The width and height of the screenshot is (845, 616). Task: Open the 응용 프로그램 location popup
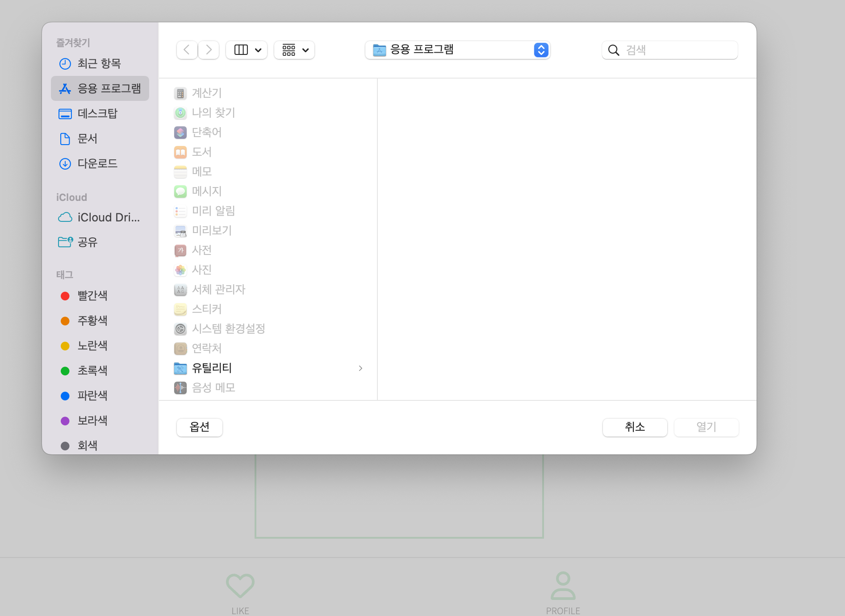point(458,50)
